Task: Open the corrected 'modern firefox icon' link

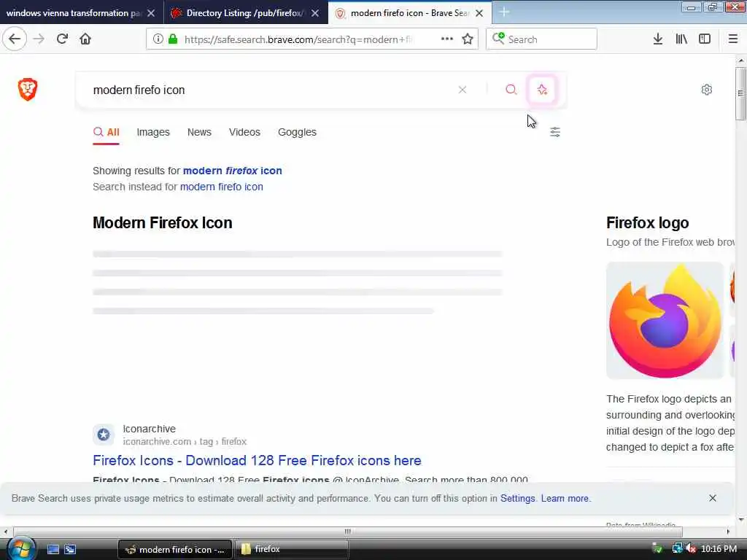Action: (x=233, y=171)
